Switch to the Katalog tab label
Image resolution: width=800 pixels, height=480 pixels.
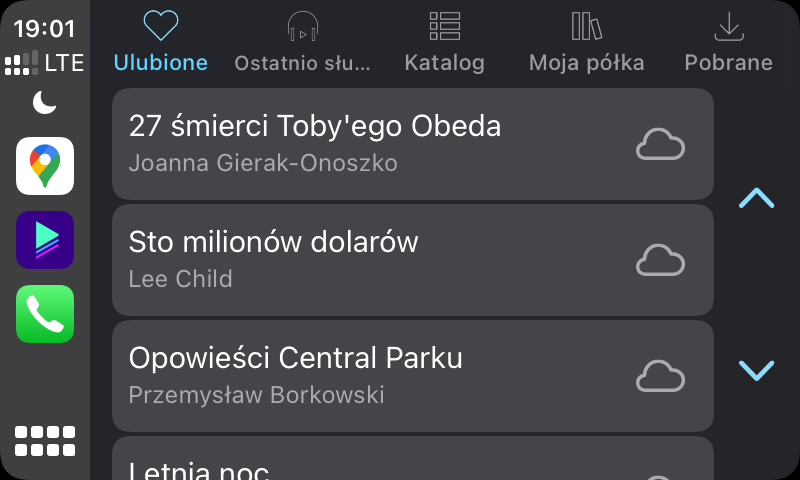point(444,63)
